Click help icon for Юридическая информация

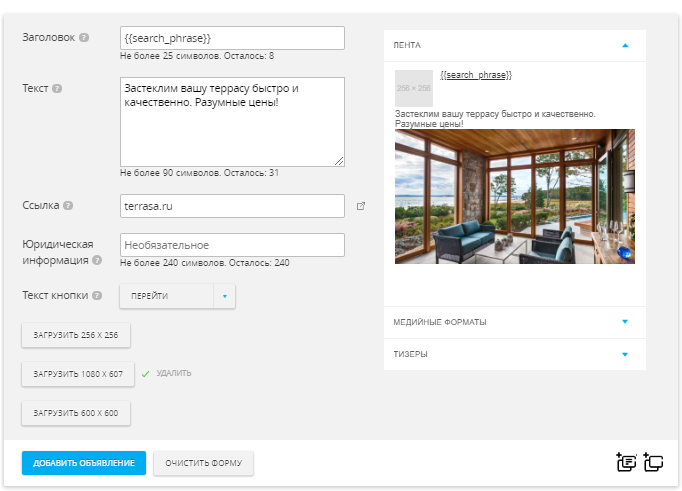click(x=97, y=260)
